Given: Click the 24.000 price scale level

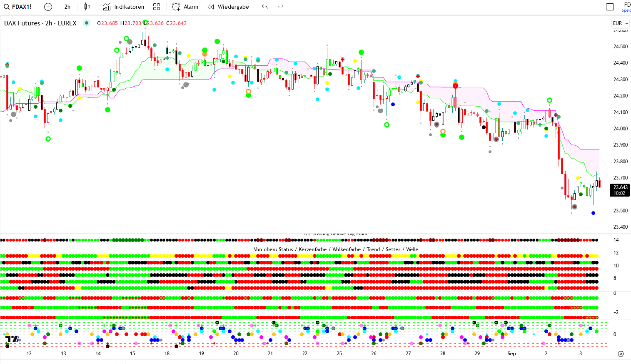Looking at the screenshot, I should (620, 129).
